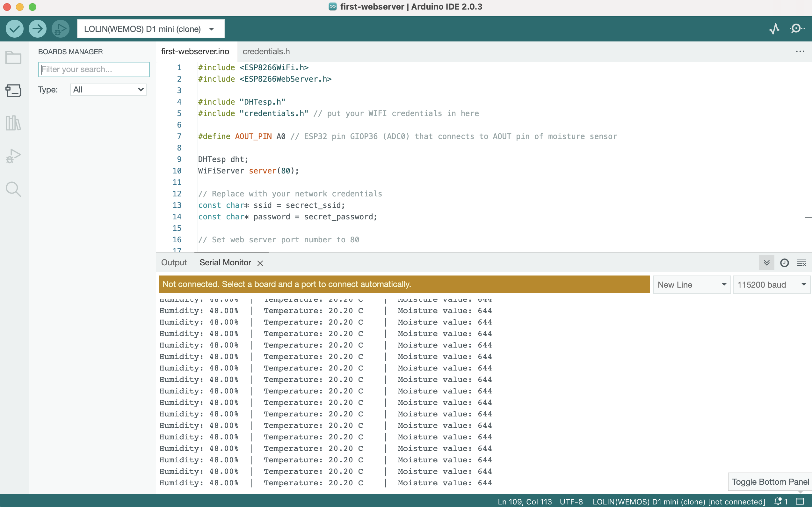Click the secrect_ssid assignment line
This screenshot has width=812, height=507.
pyautogui.click(x=271, y=205)
